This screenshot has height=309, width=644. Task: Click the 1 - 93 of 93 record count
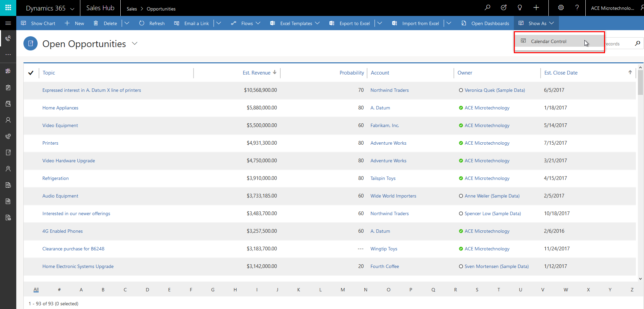coord(54,304)
